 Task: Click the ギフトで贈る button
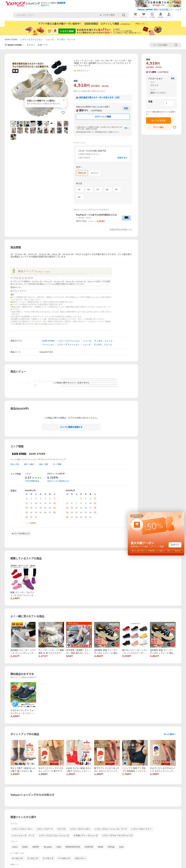tap(158, 127)
